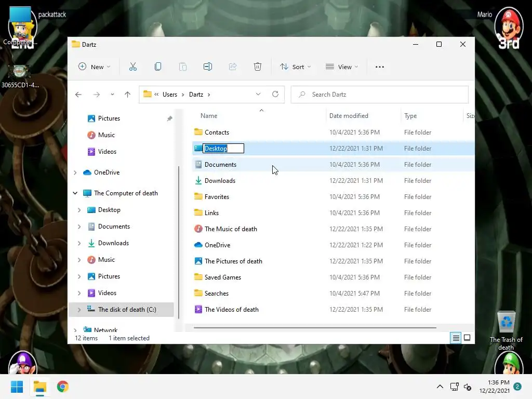532x399 pixels.
Task: Click the Share icon in toolbar
Action: [x=233, y=67]
